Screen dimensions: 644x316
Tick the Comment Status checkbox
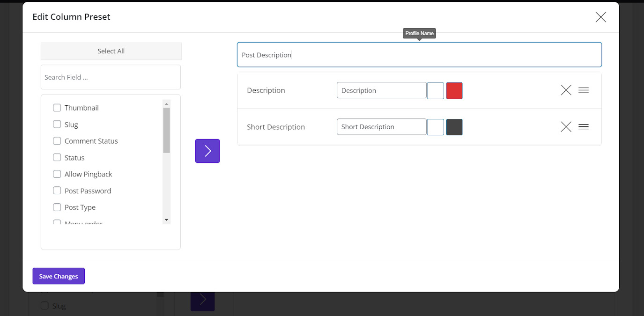click(x=57, y=141)
